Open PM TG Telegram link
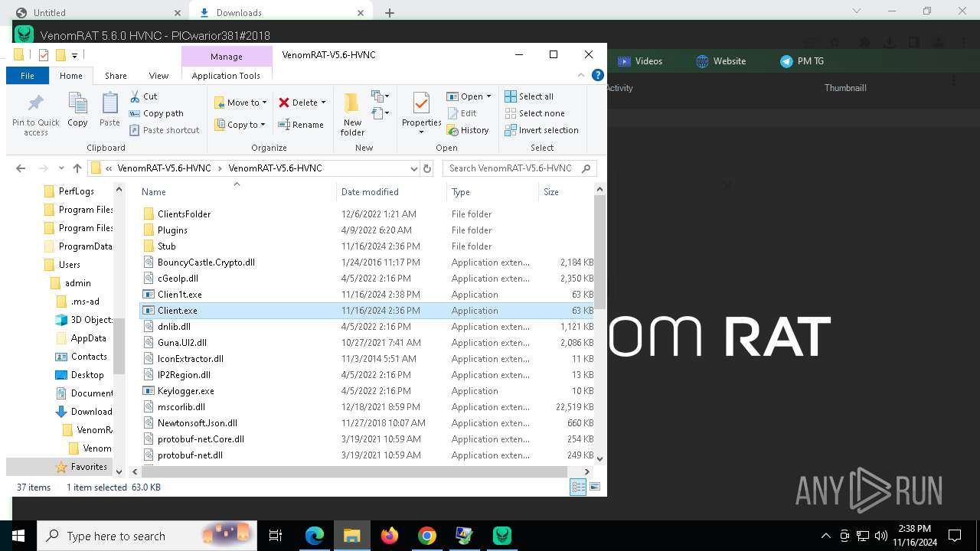 point(802,61)
